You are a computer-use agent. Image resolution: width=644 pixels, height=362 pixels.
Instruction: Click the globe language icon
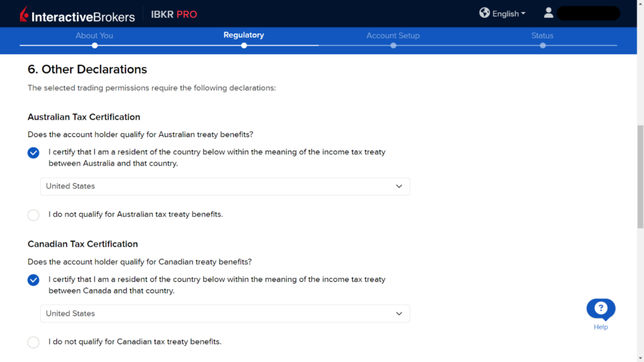point(484,13)
